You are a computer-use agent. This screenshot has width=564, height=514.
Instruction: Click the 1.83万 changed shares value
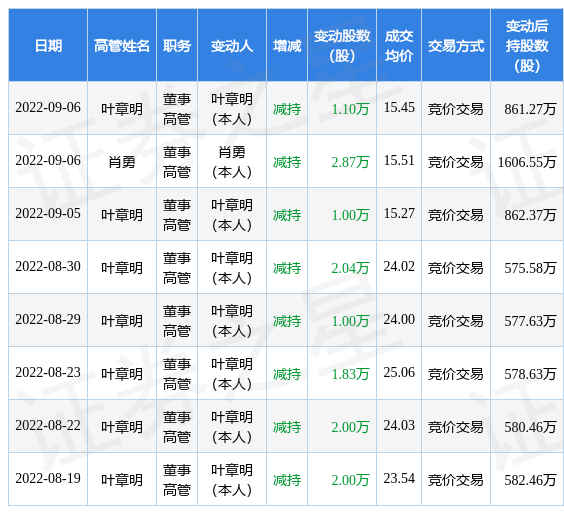(x=350, y=374)
